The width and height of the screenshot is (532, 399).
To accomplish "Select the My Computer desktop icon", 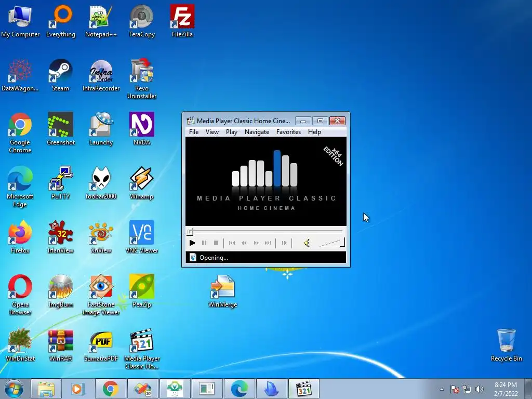I will [20, 21].
